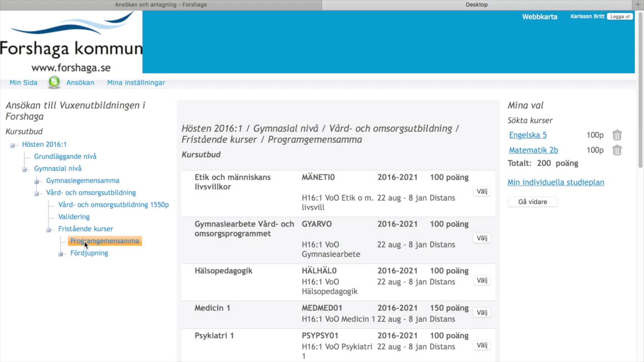Select Gymnasiegemensamma in the tree
Viewport: 644px width, 362px height.
tap(83, 180)
